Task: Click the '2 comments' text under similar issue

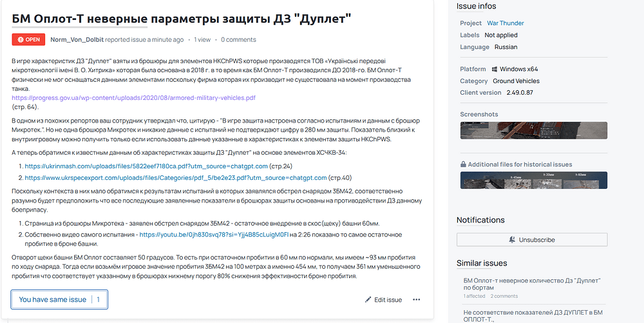Action: [504, 296]
